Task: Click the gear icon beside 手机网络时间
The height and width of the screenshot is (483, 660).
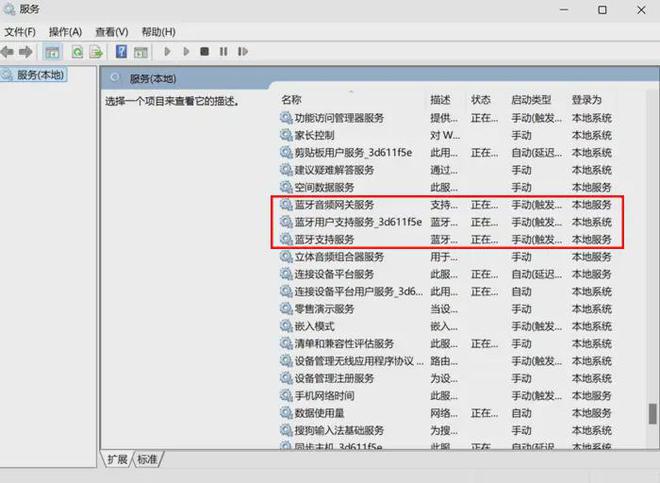Action: point(286,395)
